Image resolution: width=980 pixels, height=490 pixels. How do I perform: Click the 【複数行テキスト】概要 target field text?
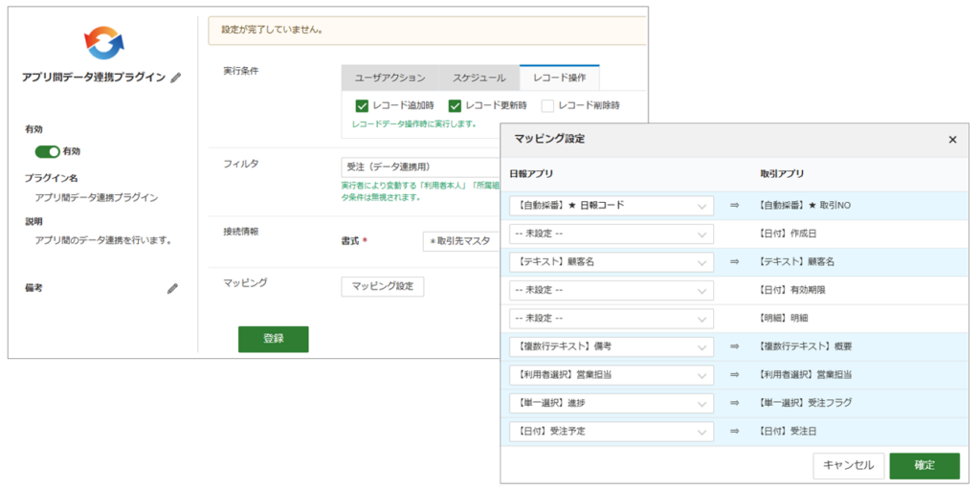[x=804, y=345]
